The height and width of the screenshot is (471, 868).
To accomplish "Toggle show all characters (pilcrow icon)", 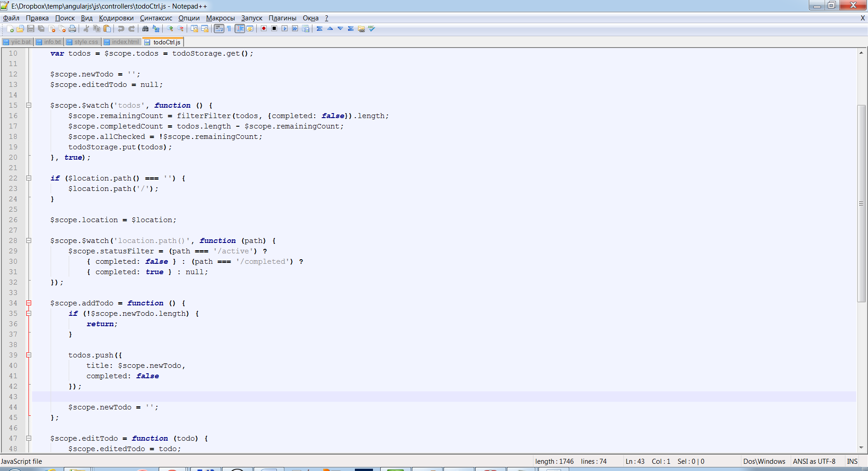I will tap(229, 29).
